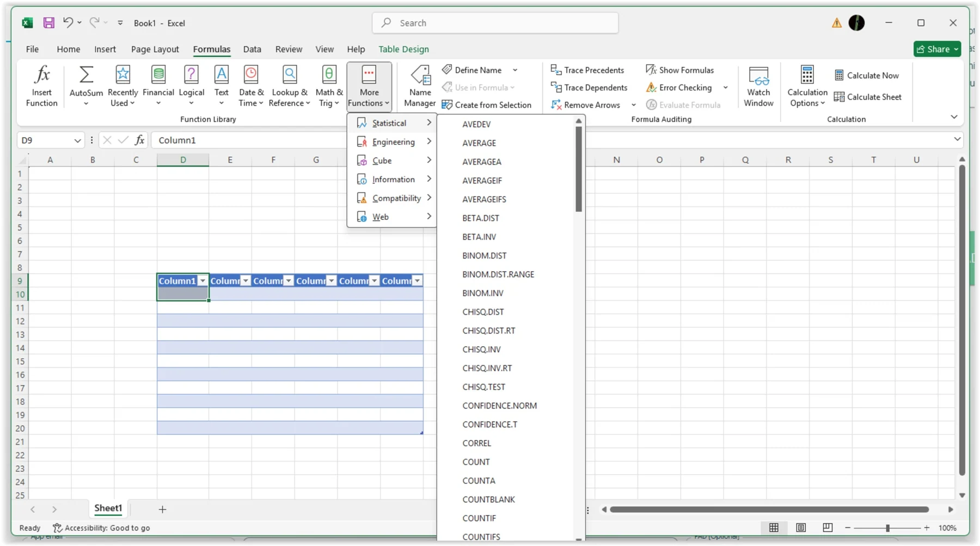This screenshot has height=546, width=980.
Task: Click the zoom slider handle
Action: click(x=887, y=528)
